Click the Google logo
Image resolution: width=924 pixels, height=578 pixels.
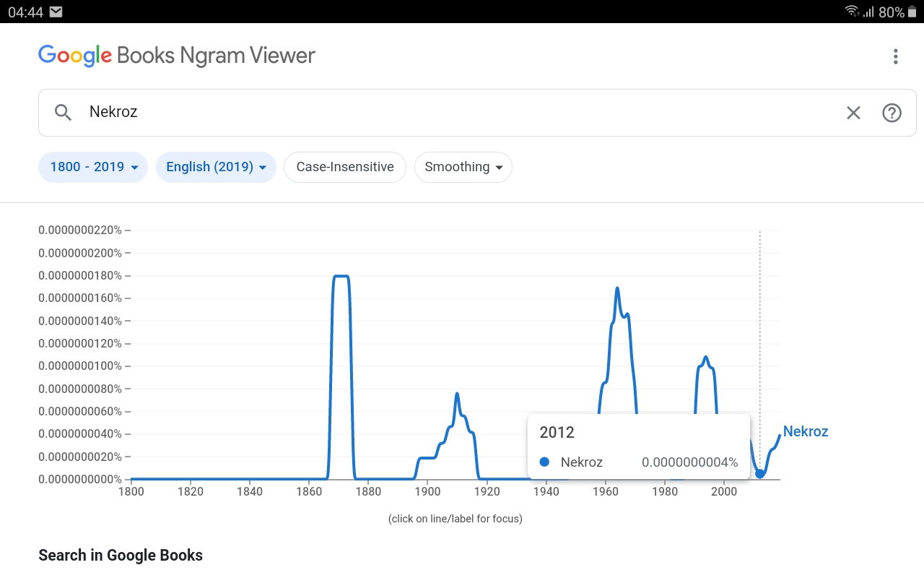[x=75, y=56]
